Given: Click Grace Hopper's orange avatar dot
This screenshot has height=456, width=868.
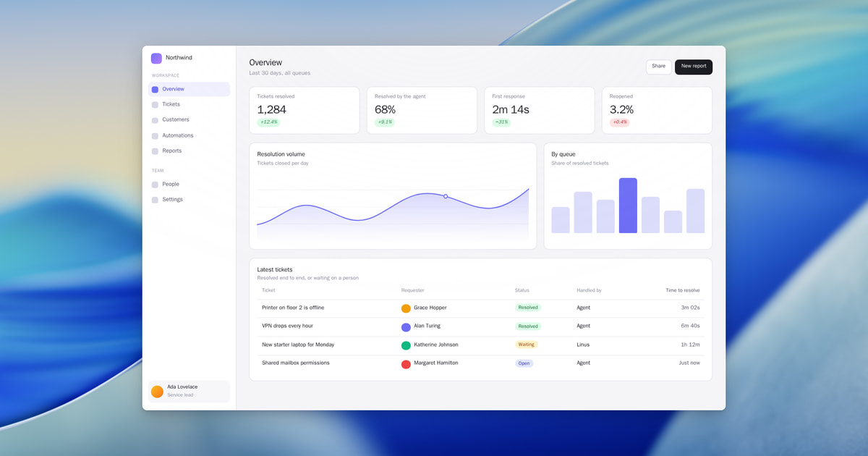Looking at the screenshot, I should pos(406,308).
